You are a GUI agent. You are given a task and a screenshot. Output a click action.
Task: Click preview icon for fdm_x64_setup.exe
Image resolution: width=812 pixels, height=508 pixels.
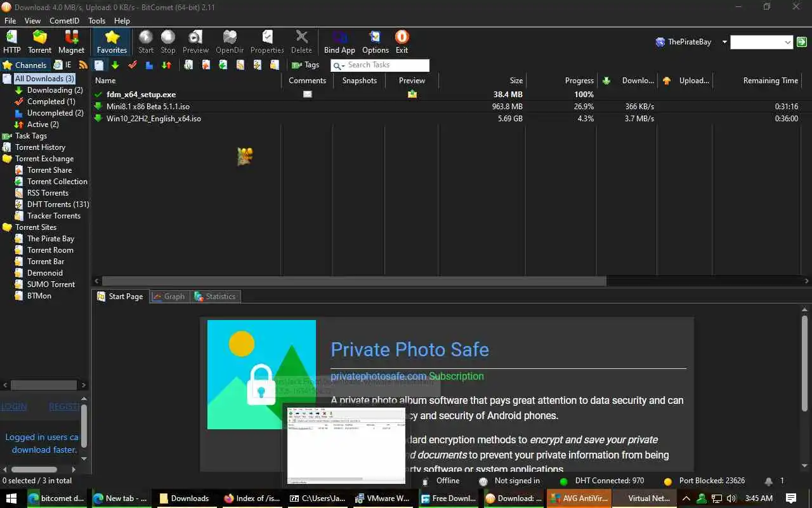412,95
